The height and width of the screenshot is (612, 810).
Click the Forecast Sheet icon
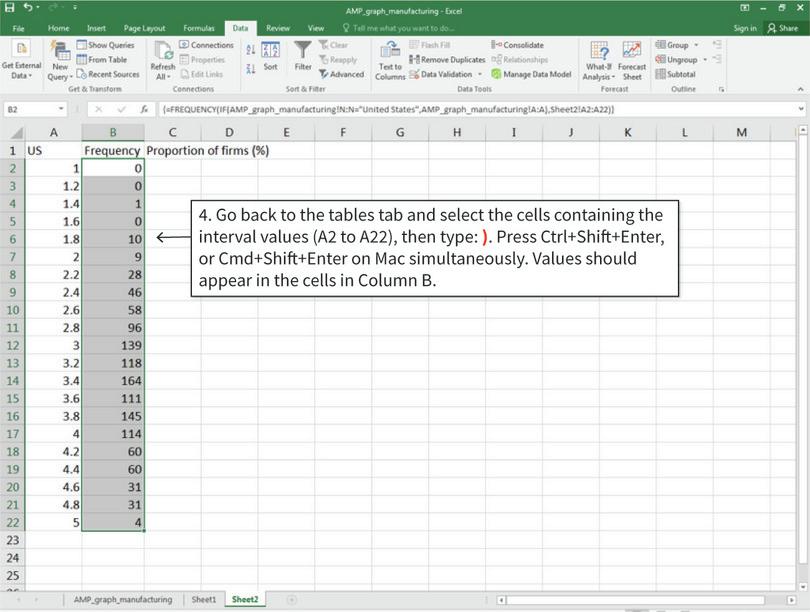[x=631, y=54]
